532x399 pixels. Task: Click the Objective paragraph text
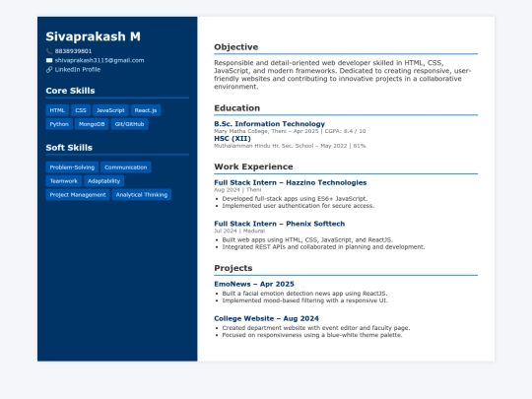[343, 75]
